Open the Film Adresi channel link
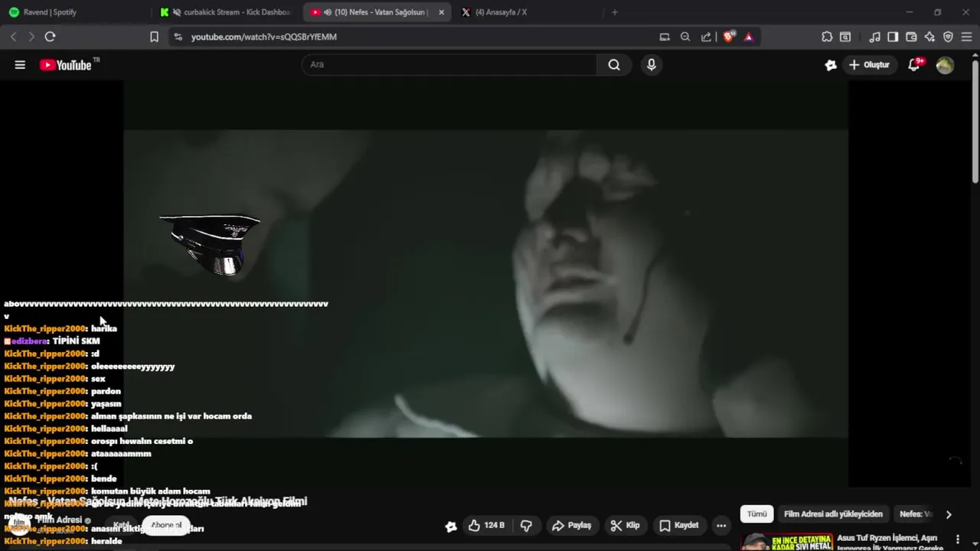The image size is (980, 551). (x=60, y=520)
